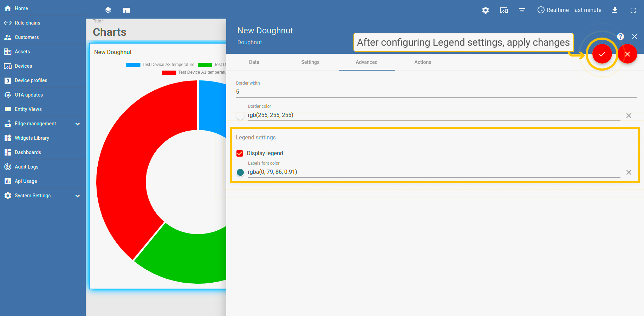Uncheck the Display legend checkbox
The width and height of the screenshot is (644, 316).
point(240,153)
